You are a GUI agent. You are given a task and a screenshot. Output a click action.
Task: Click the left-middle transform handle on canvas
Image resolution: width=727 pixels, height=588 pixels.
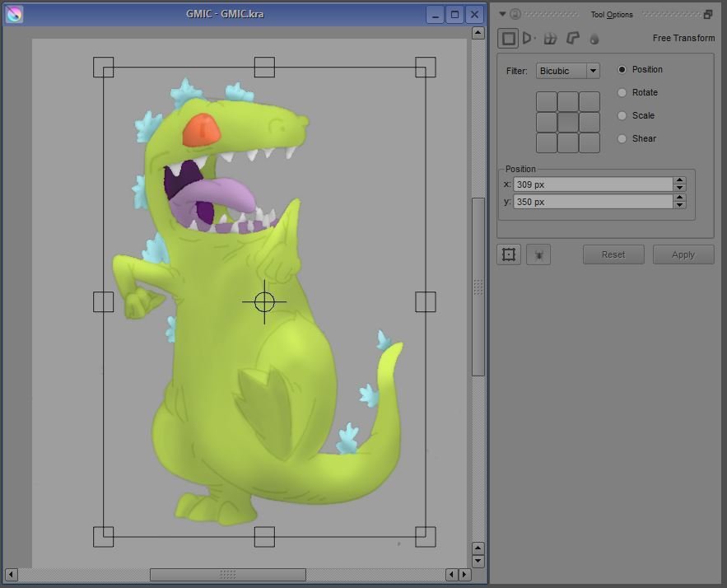pos(104,302)
